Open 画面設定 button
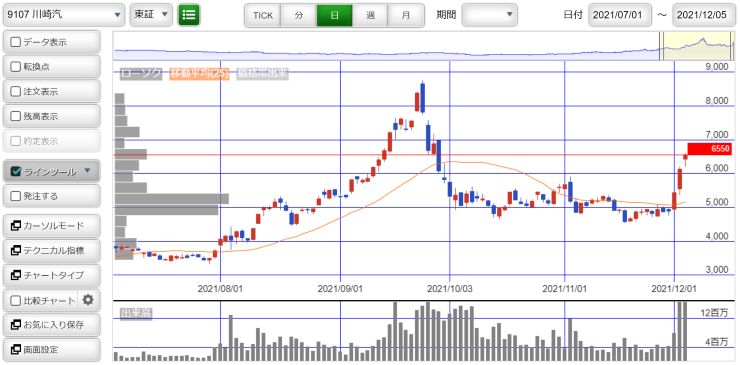This screenshot has width=740, height=365. coord(52,350)
